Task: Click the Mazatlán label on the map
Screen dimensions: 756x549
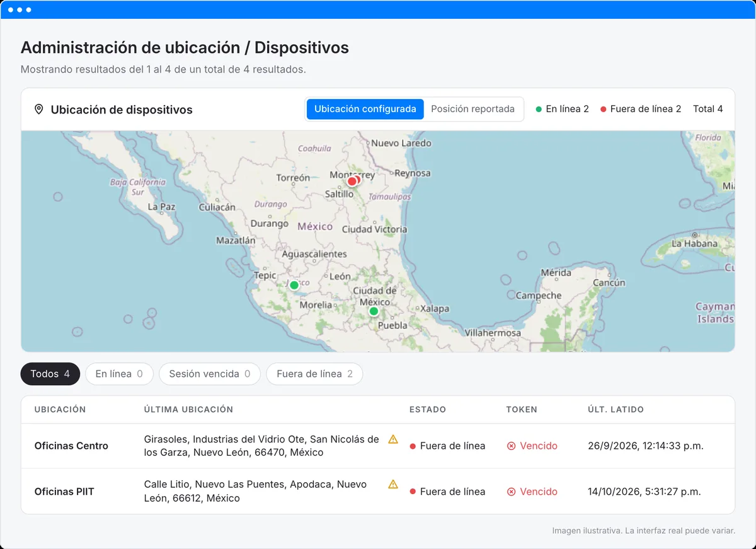Action: (236, 240)
